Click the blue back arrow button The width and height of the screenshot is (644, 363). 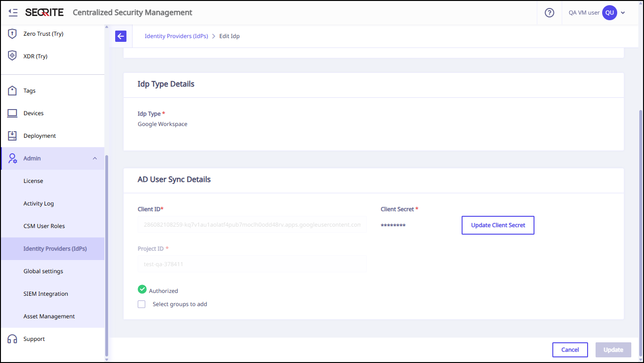point(121,36)
